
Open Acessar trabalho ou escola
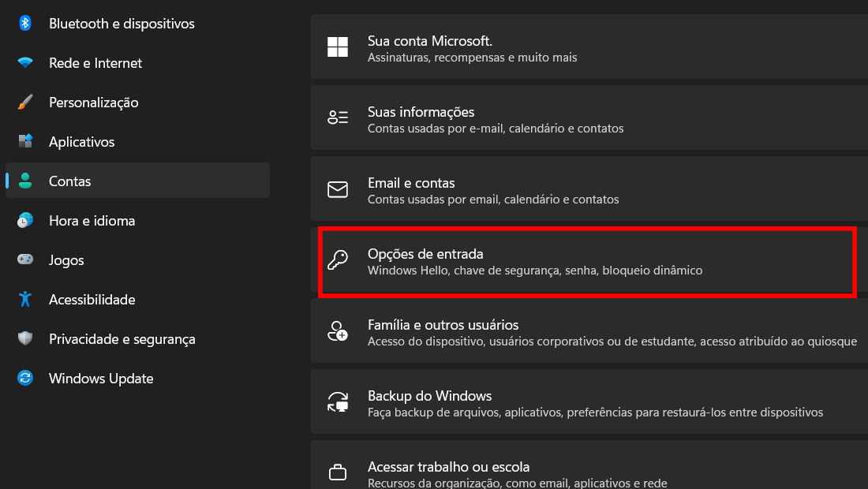click(x=589, y=465)
